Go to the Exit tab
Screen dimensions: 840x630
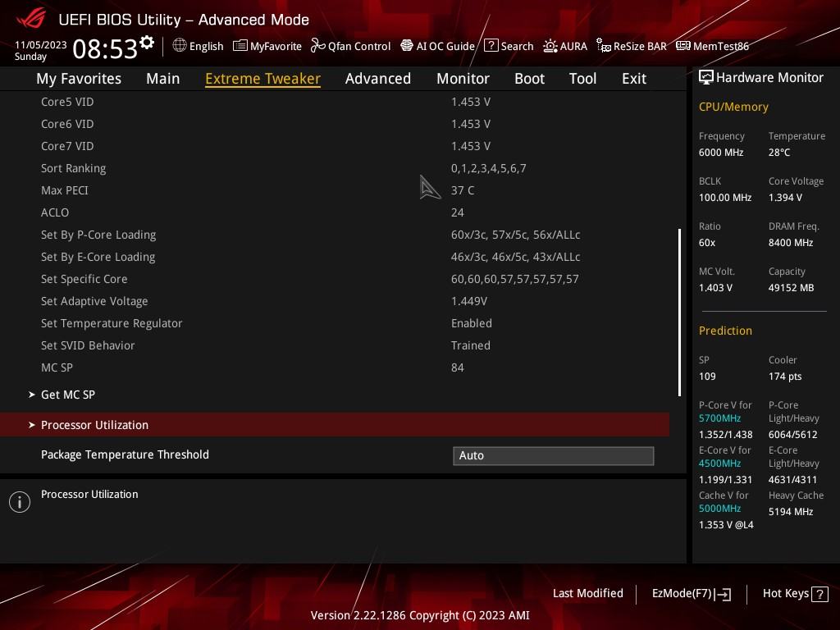[x=634, y=78]
